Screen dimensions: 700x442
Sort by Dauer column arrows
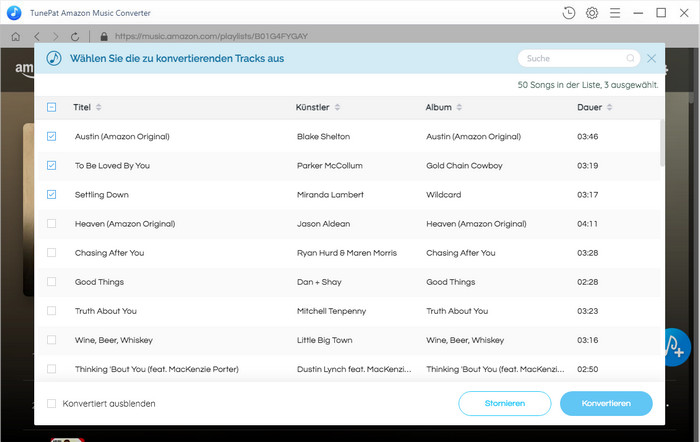coord(609,107)
